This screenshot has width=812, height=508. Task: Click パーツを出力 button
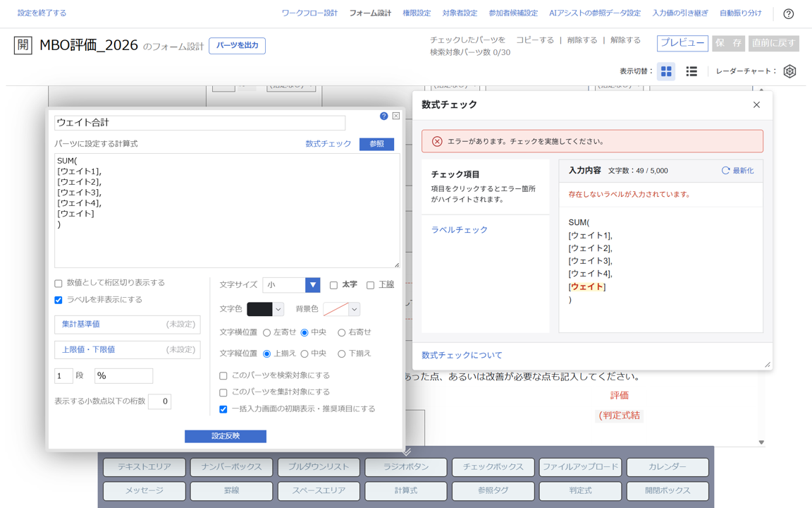(237, 46)
